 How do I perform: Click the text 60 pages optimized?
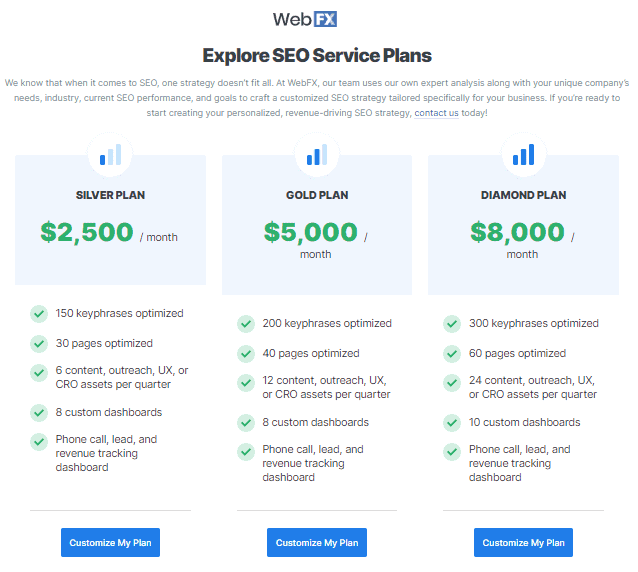pos(517,354)
